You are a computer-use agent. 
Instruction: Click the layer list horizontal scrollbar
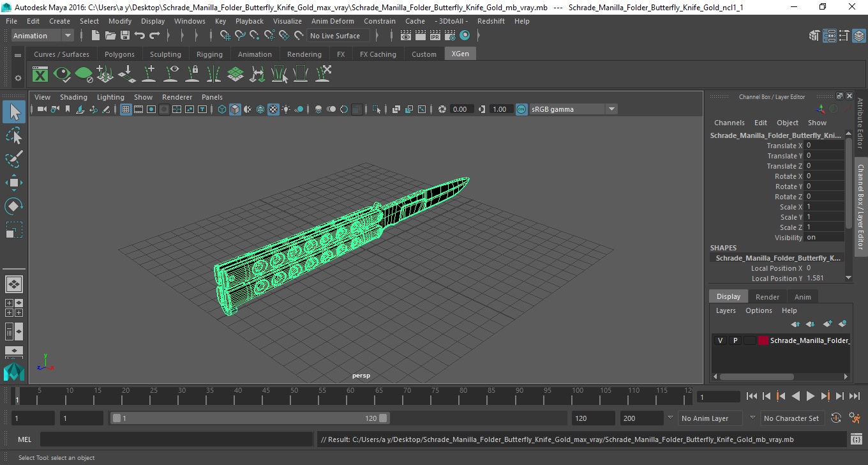coord(756,377)
